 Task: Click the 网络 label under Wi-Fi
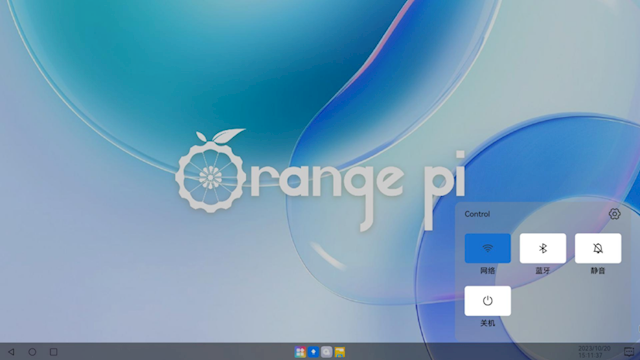pos(487,271)
